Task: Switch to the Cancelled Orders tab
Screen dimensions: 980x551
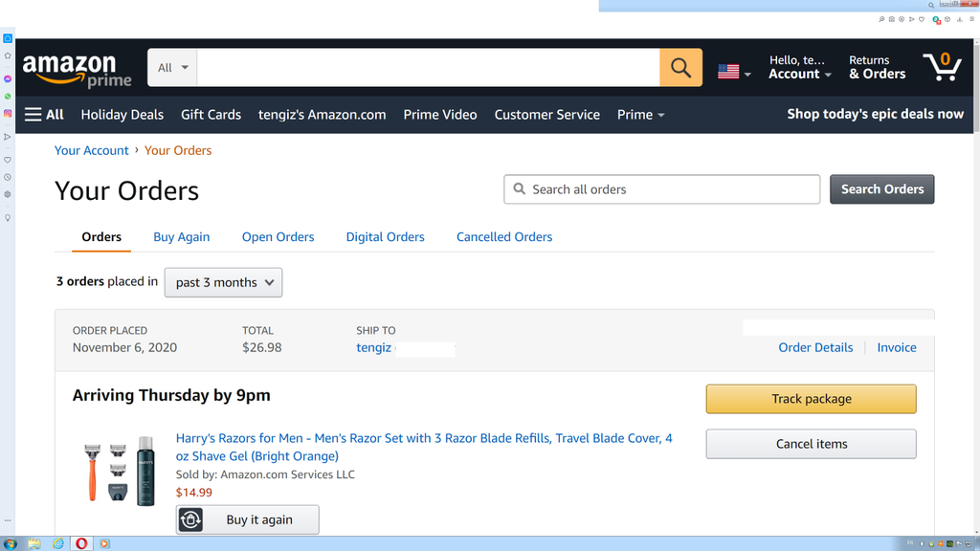Action: pyautogui.click(x=504, y=237)
